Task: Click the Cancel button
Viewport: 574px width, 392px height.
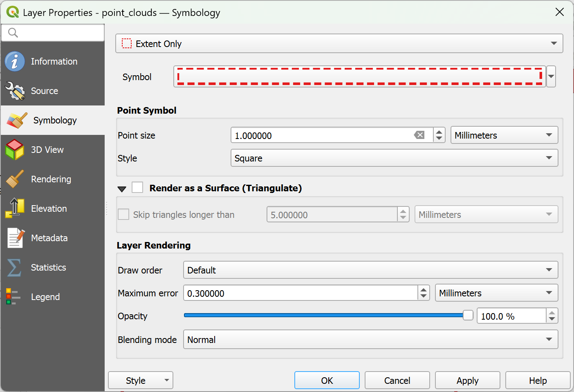Action: point(397,380)
